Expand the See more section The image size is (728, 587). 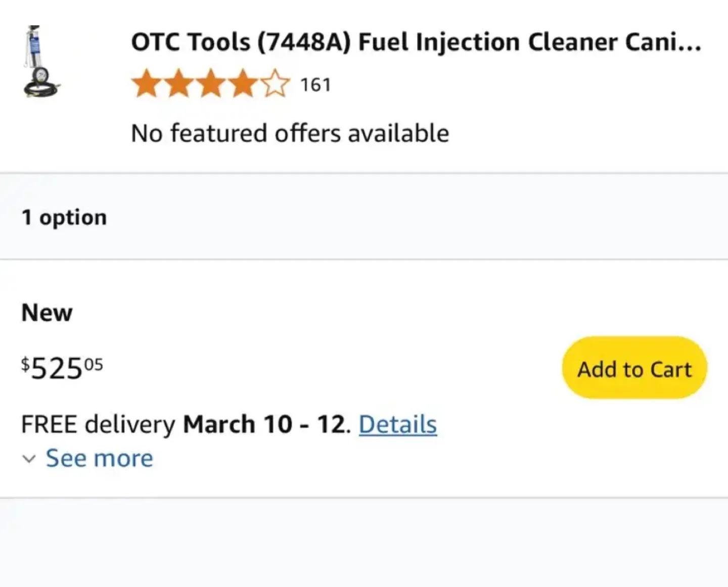[99, 458]
